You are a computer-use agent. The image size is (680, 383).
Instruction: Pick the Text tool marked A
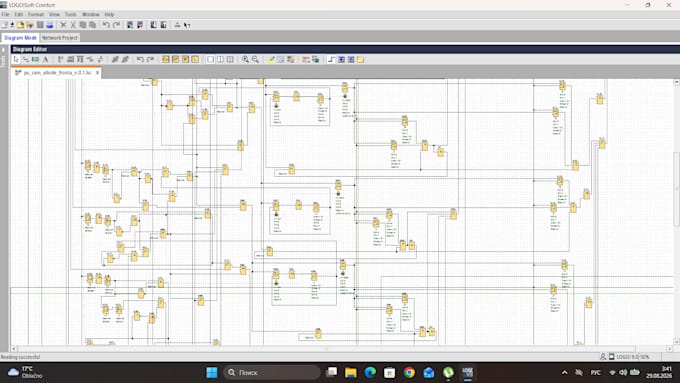coord(46,59)
